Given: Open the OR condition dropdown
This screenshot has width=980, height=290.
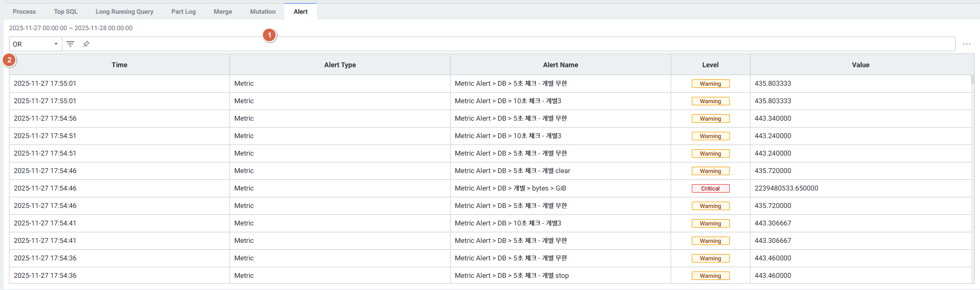Looking at the screenshot, I should tap(35, 44).
